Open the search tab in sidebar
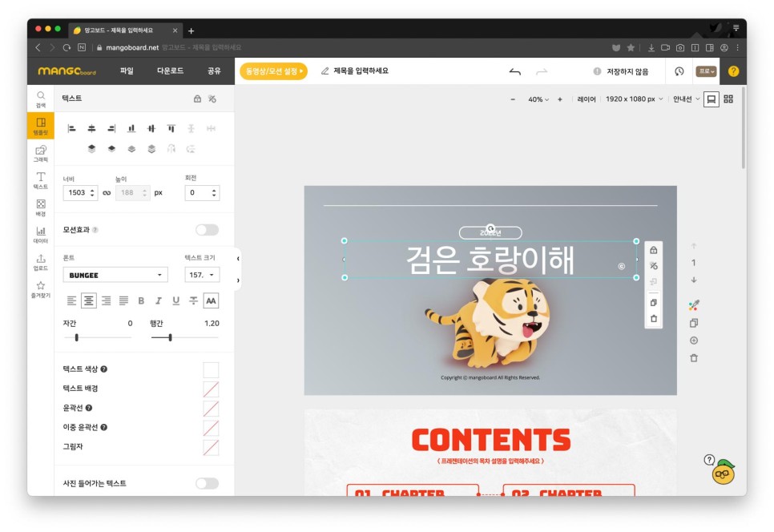The width and height of the screenshot is (774, 532). [41, 99]
